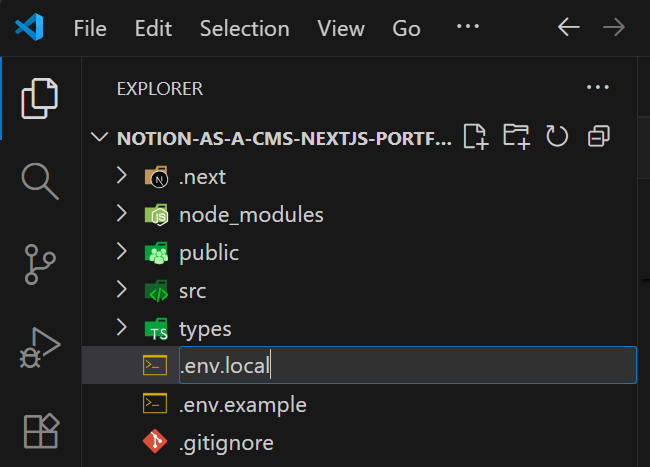Open the Selection menu
This screenshot has width=650, height=467.
pos(245,28)
